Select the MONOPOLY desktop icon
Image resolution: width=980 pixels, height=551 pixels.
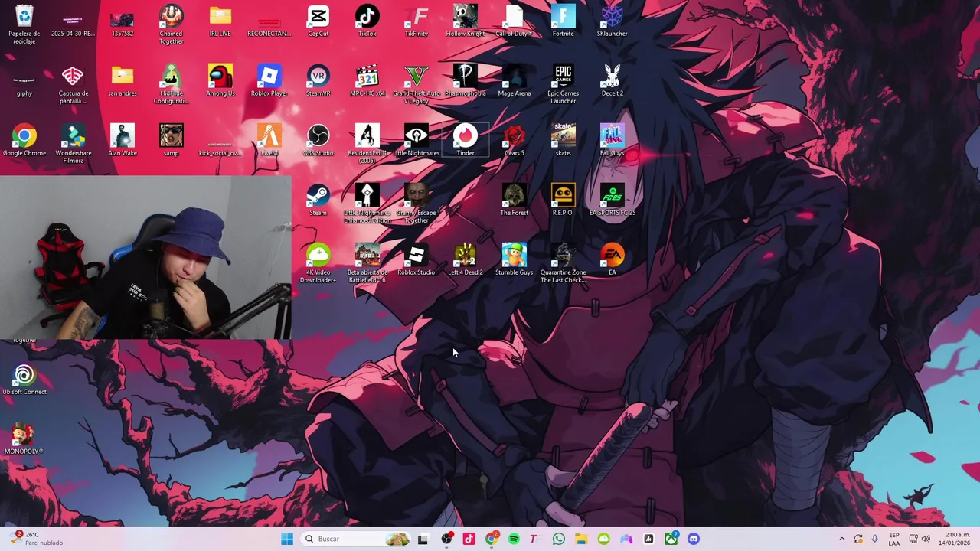click(x=24, y=439)
